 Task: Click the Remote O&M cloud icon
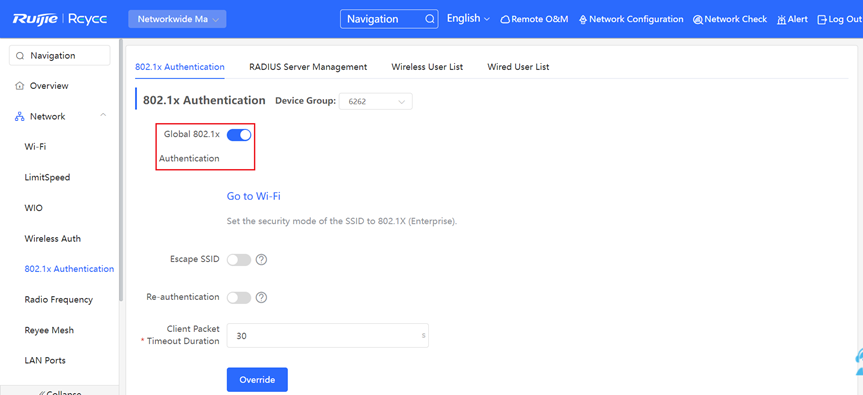pyautogui.click(x=505, y=20)
